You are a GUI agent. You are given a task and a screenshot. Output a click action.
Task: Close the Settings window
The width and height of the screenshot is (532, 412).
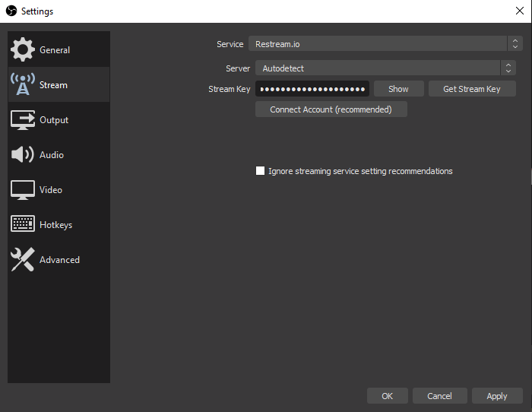coord(518,11)
